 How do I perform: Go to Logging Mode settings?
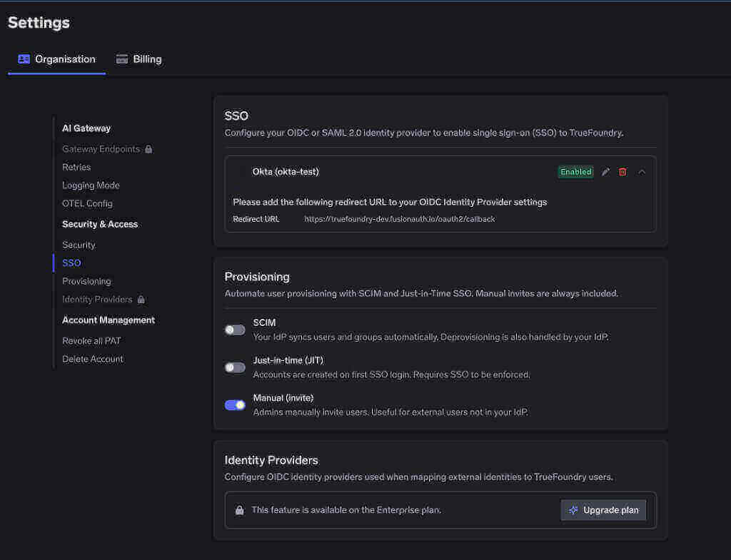91,185
